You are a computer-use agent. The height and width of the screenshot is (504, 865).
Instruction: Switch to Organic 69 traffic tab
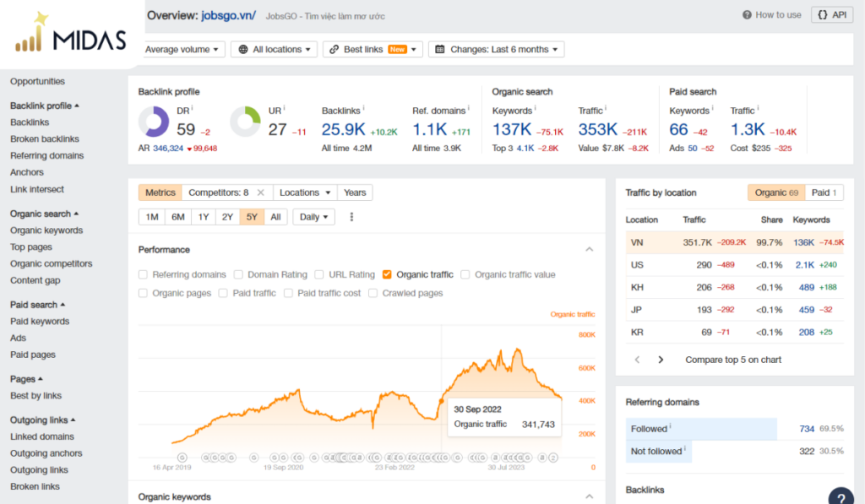point(776,192)
